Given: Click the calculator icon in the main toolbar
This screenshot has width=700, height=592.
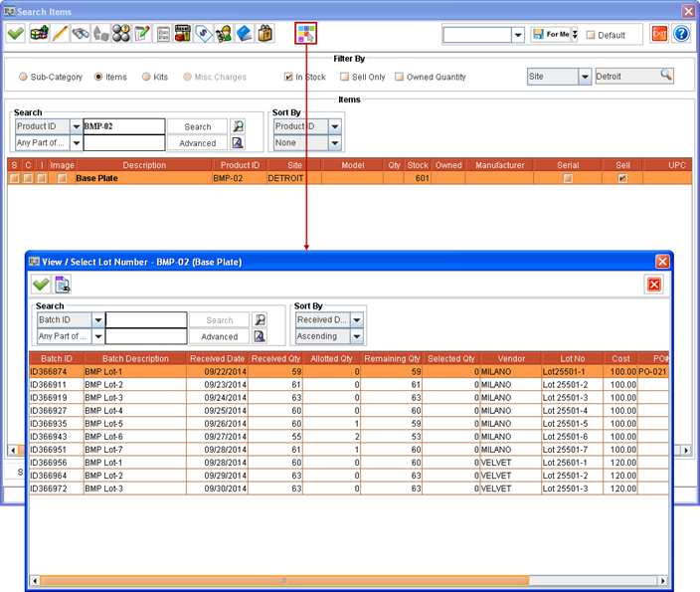Looking at the screenshot, I should click(182, 34).
